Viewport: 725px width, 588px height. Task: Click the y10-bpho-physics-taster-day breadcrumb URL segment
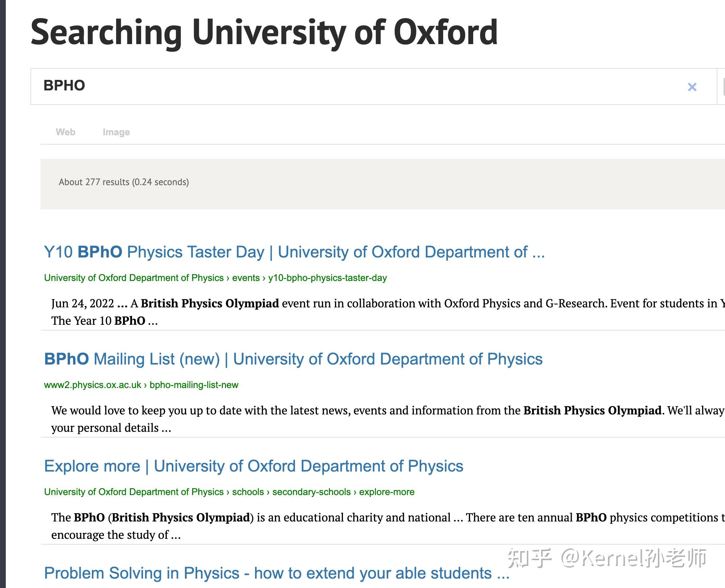click(327, 278)
